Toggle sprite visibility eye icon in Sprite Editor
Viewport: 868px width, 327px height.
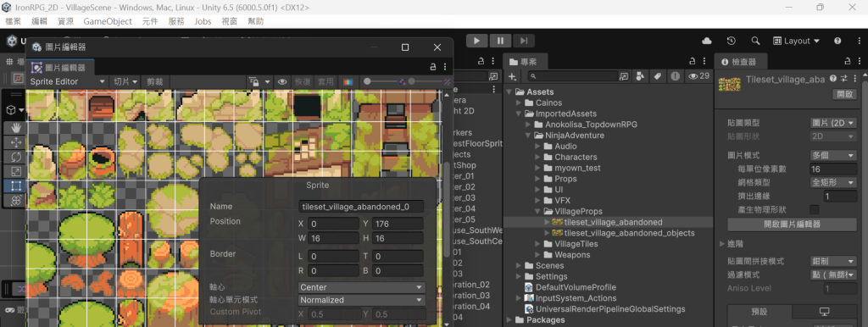283,81
